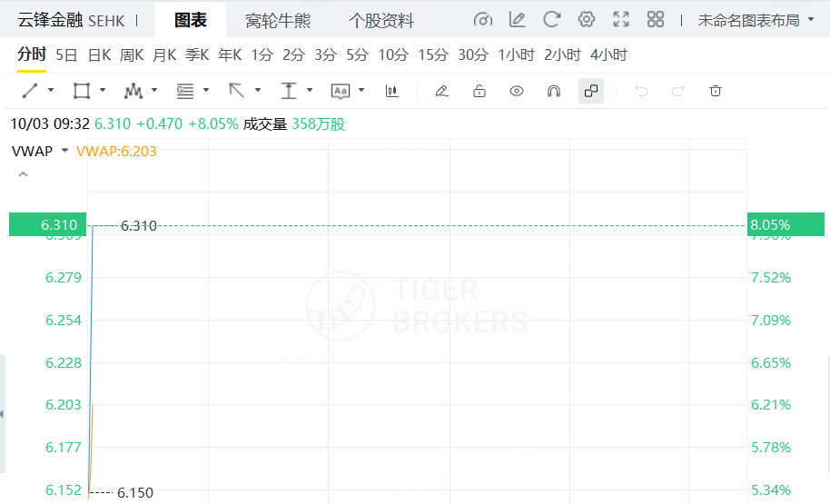Screen dimensions: 830x504
Task: Toggle lock drawings padlock icon
Action: 479,91
